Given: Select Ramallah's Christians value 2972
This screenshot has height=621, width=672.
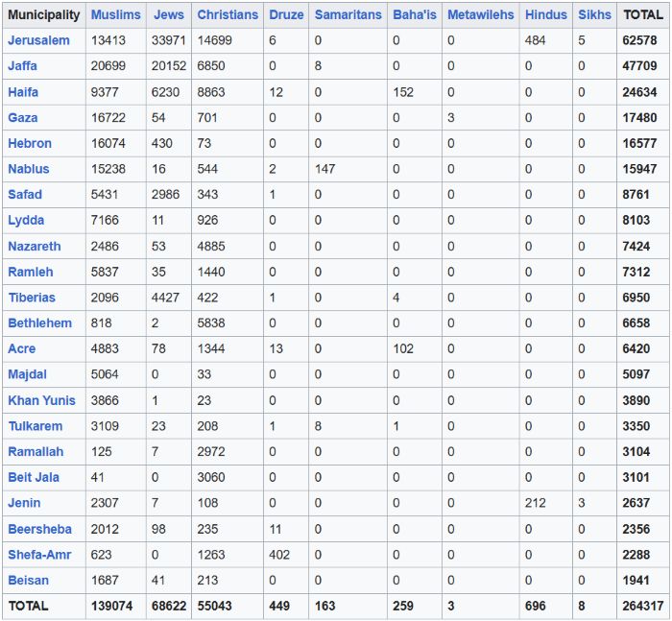Looking at the screenshot, I should tap(211, 452).
